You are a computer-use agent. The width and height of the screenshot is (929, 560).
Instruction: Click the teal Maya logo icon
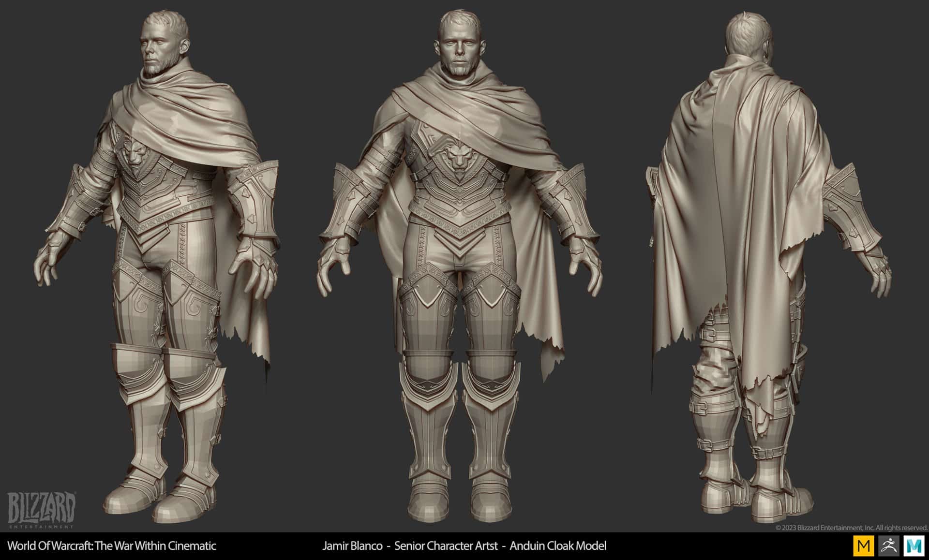pyautogui.click(x=914, y=546)
